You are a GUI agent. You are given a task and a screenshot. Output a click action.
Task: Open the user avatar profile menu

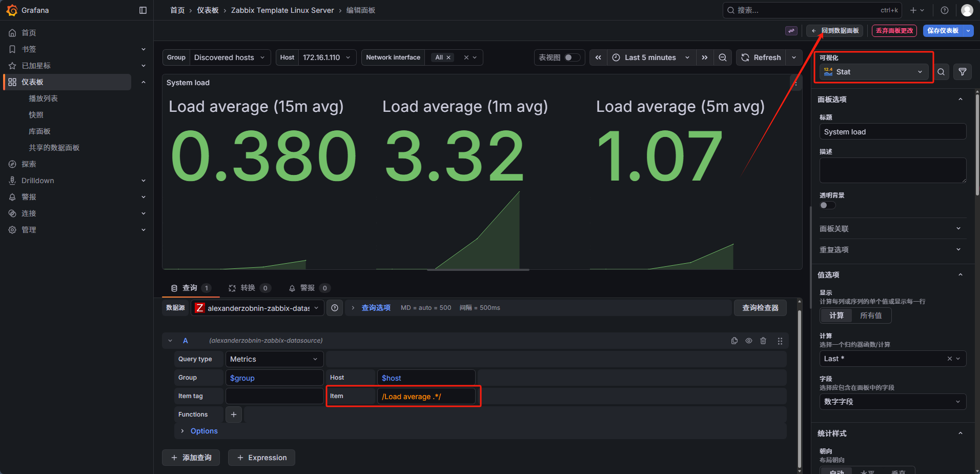pyautogui.click(x=967, y=10)
